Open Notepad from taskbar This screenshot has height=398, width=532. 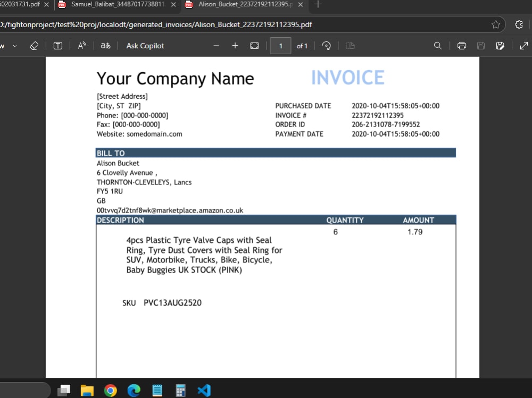pyautogui.click(x=157, y=391)
